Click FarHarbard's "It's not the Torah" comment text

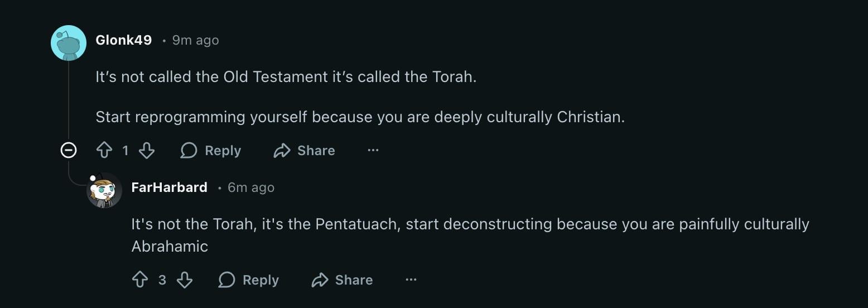pyautogui.click(x=470, y=224)
